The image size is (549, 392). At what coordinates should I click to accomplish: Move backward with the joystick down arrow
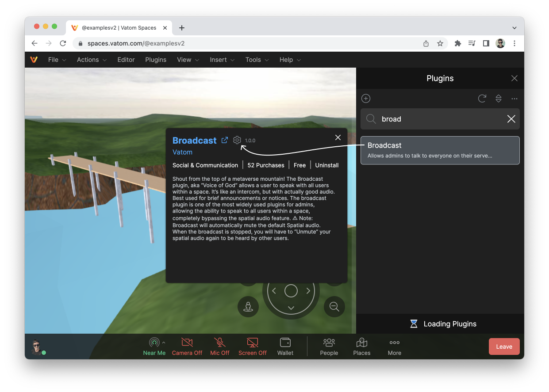[x=291, y=308]
